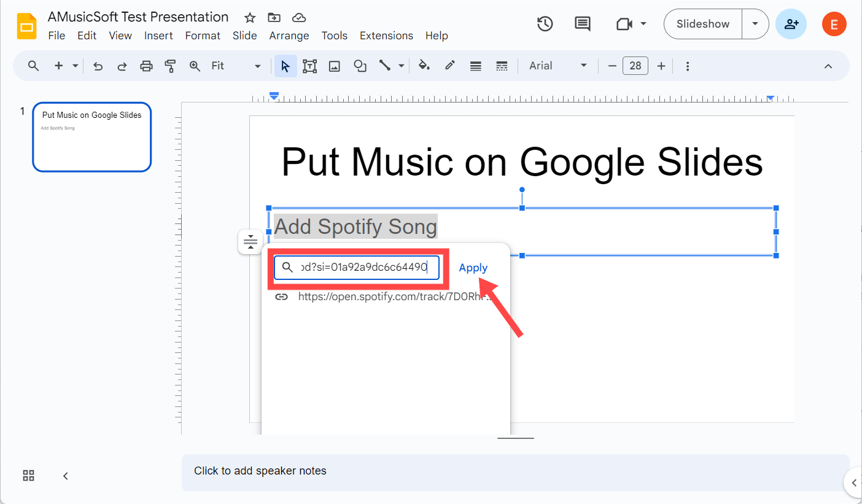Open version history clock icon

point(545,24)
